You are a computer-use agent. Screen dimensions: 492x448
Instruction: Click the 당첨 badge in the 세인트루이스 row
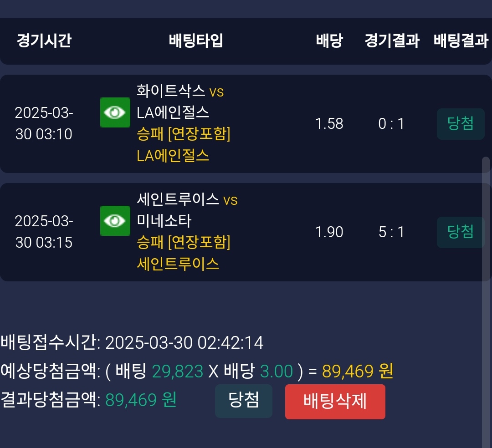click(x=461, y=232)
